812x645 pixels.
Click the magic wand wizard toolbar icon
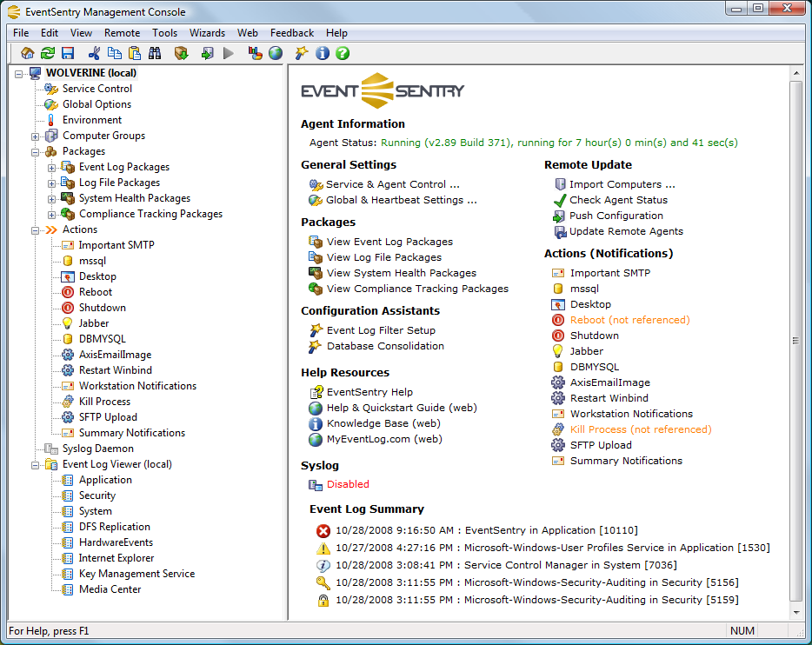302,53
